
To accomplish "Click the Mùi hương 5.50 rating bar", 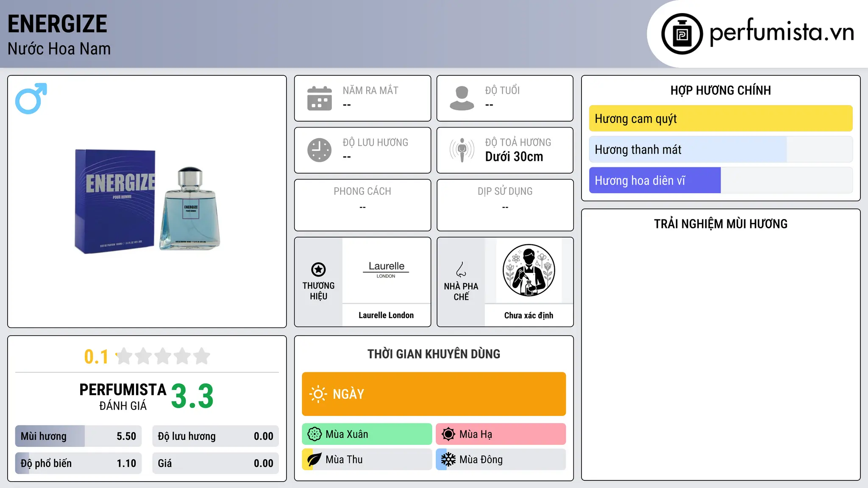I will click(78, 436).
